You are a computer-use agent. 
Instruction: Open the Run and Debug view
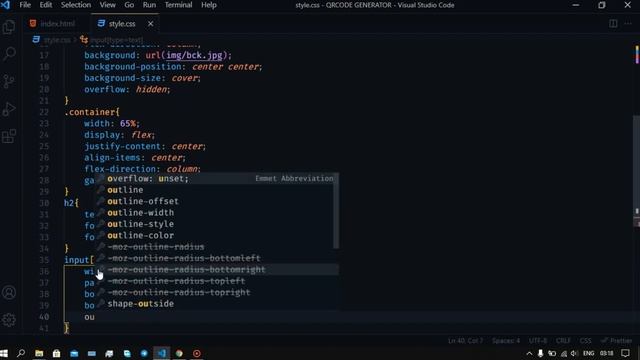(x=9, y=109)
